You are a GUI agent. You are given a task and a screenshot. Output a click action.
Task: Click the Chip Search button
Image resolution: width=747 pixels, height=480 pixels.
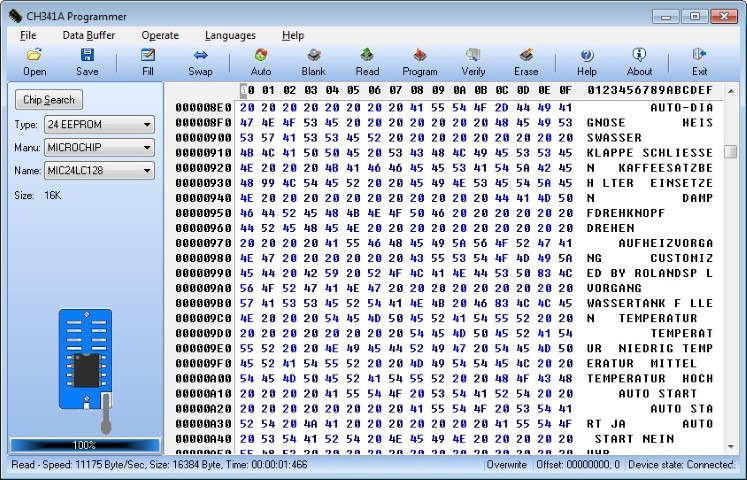(49, 100)
